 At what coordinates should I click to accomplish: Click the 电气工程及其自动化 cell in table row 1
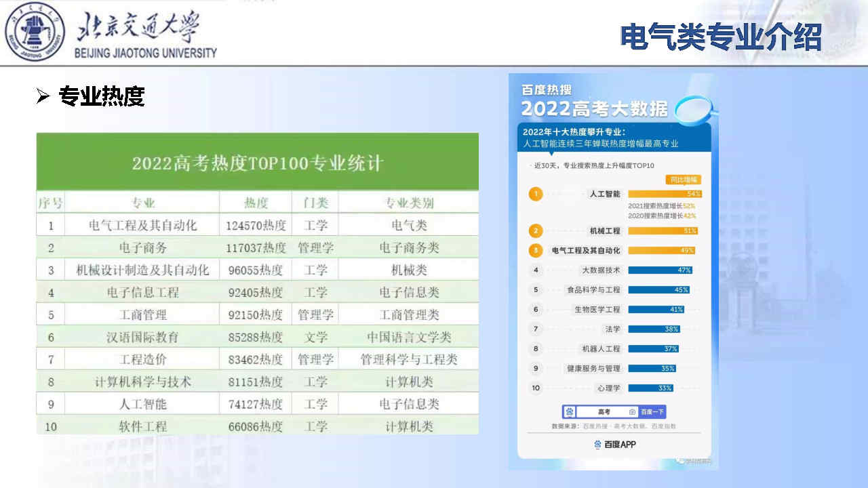[142, 225]
